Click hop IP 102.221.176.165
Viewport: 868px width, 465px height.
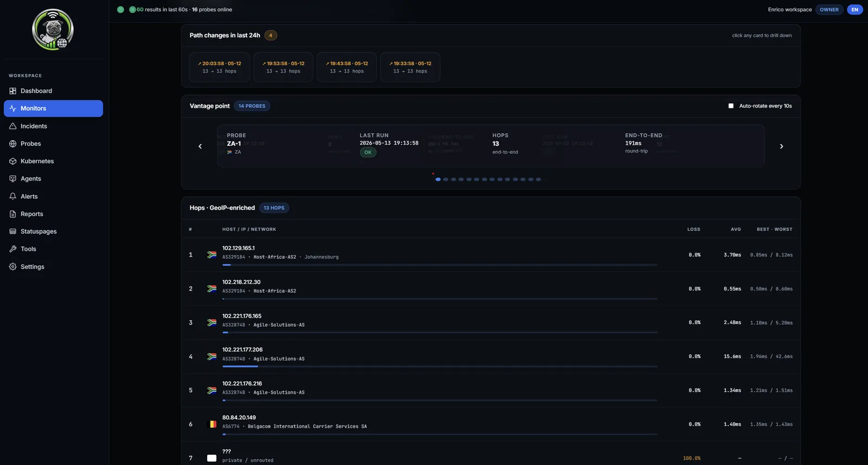242,316
